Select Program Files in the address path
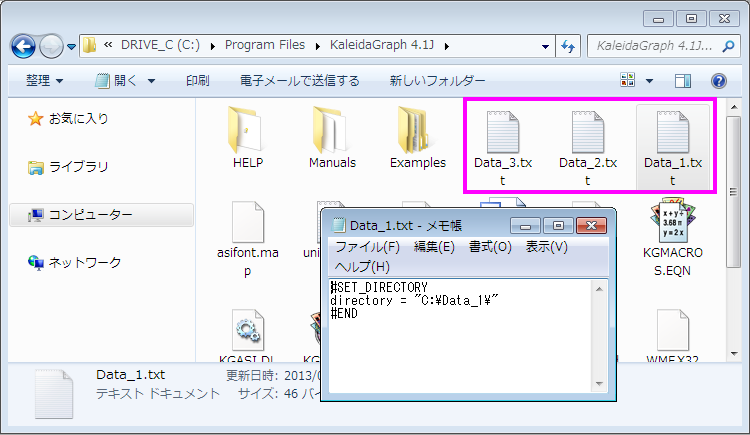Screen dimensions: 750x435 pyautogui.click(x=265, y=45)
